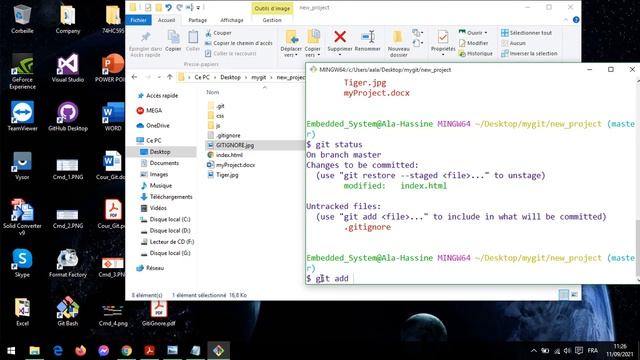
Task: Open the Gestion tab
Action: pyautogui.click(x=272, y=20)
